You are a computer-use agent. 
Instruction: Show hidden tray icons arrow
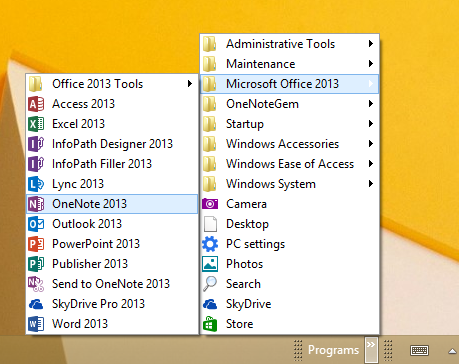point(452,351)
